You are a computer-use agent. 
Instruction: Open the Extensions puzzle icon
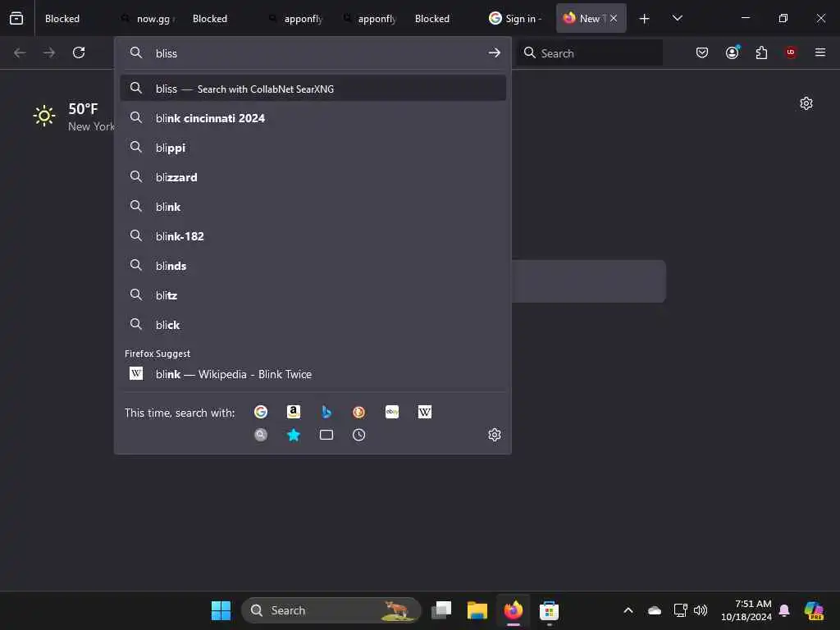(761, 52)
